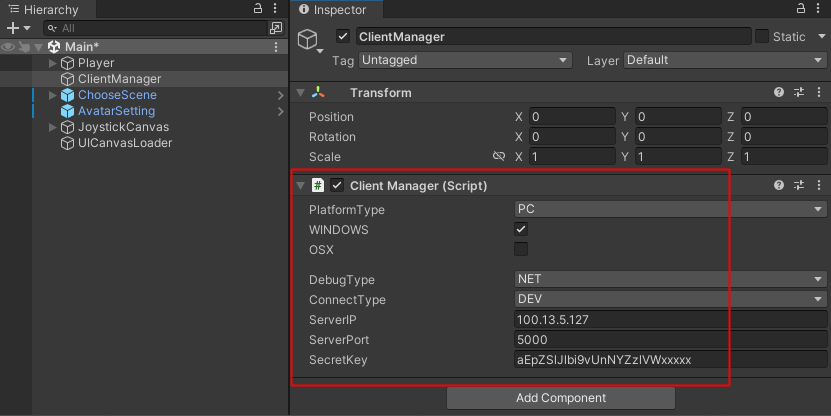Screen dimensions: 831x416
Task: Click the Add Component button
Action: (x=560, y=398)
